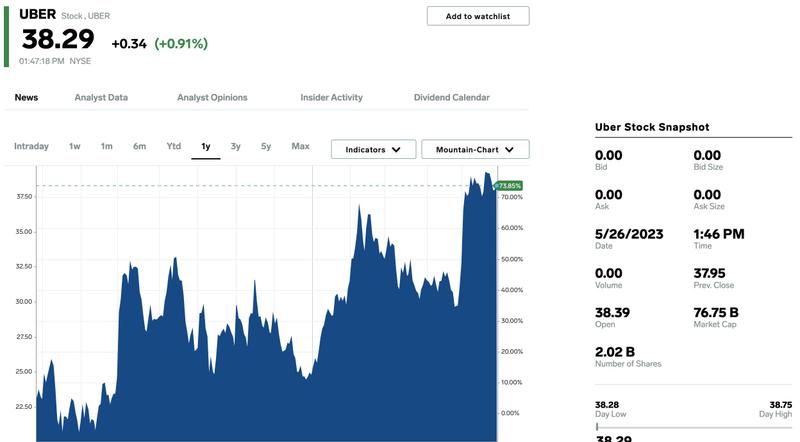800x442 pixels.
Task: Open the News tab
Action: click(x=26, y=97)
